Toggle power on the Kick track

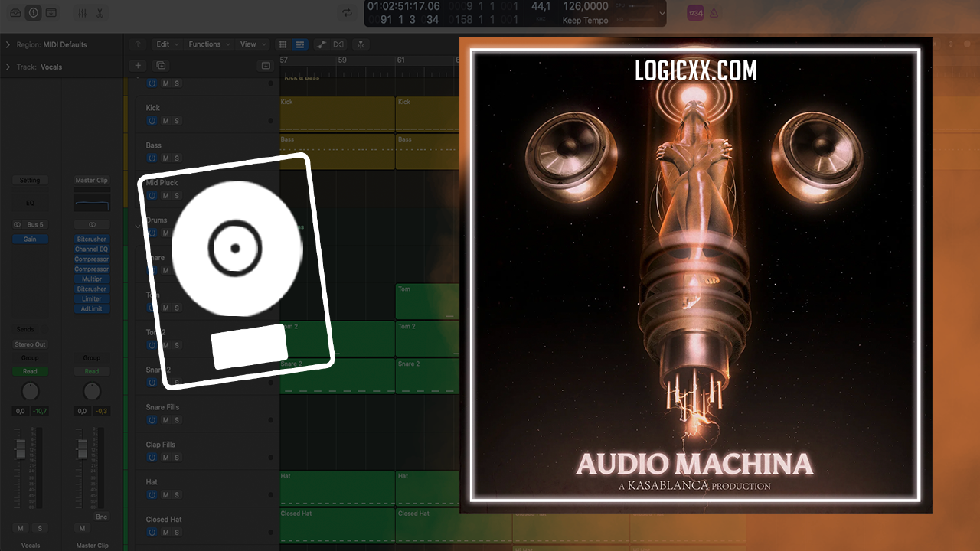[152, 121]
